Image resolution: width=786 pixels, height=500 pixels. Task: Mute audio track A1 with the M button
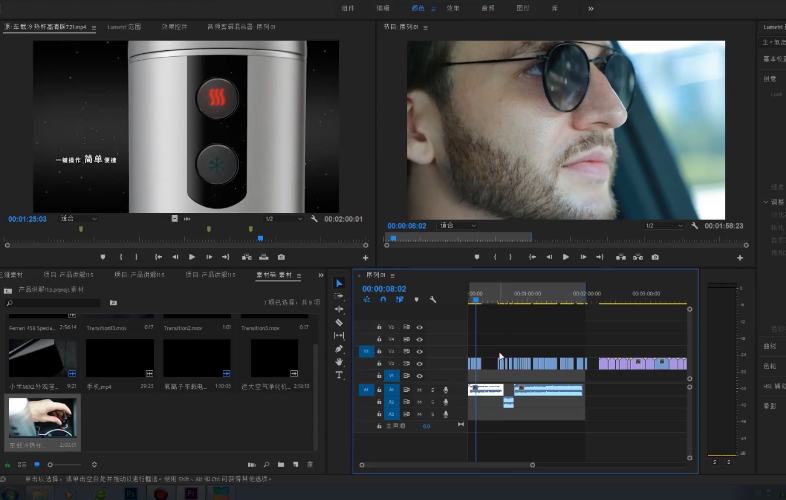[x=419, y=390]
